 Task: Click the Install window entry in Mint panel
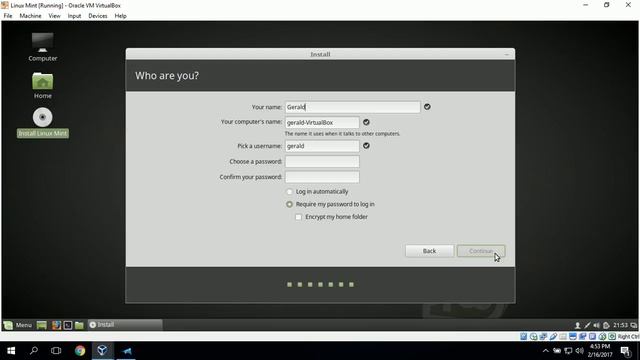point(125,325)
